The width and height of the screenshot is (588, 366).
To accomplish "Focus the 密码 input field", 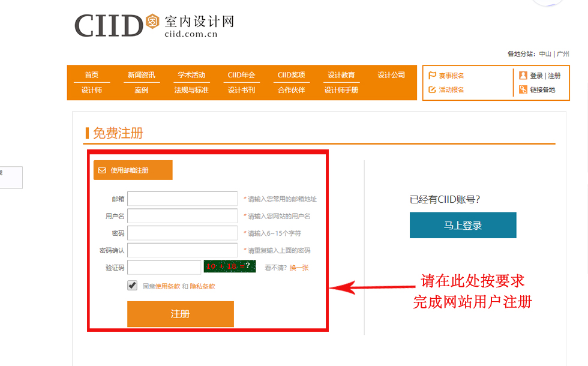I will [x=182, y=233].
